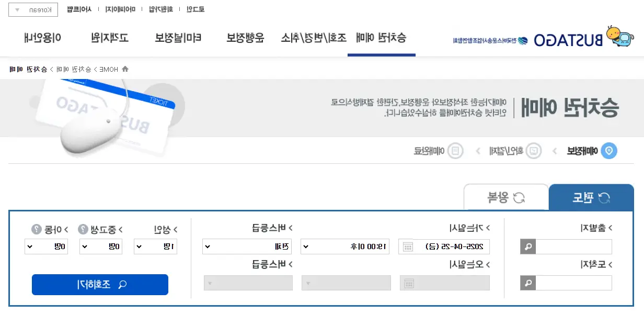Click the help icon next to 중고생
Image resolution: width=644 pixels, height=314 pixels.
pyautogui.click(x=83, y=229)
